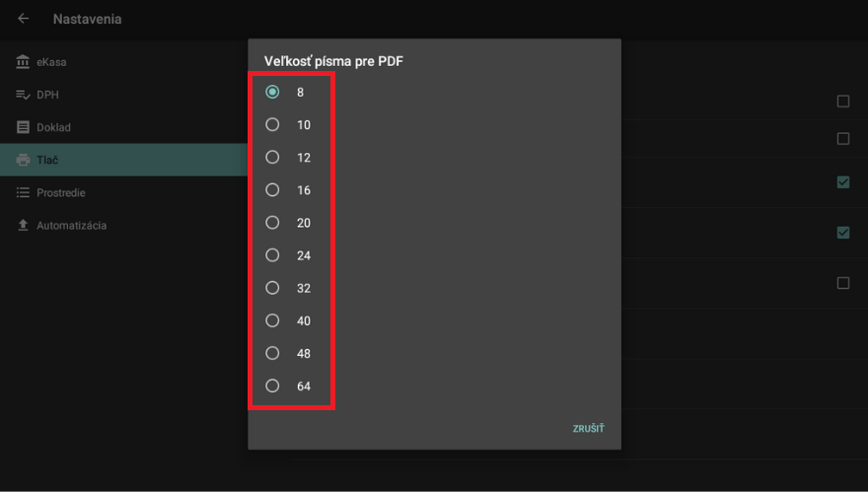Click the back arrow next to Nastavenia
868x492 pixels.
24,19
